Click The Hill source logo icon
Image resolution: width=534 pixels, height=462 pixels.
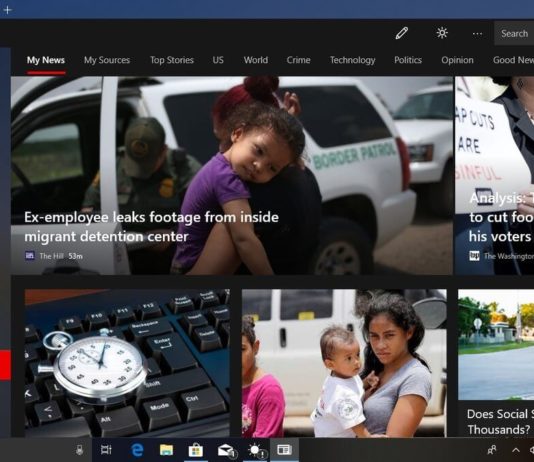point(30,256)
